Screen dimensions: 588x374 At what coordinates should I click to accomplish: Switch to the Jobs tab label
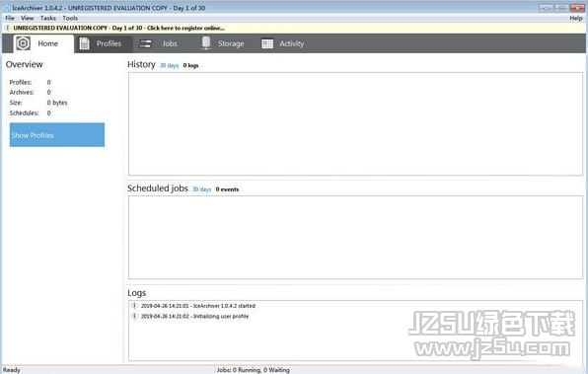pos(170,43)
